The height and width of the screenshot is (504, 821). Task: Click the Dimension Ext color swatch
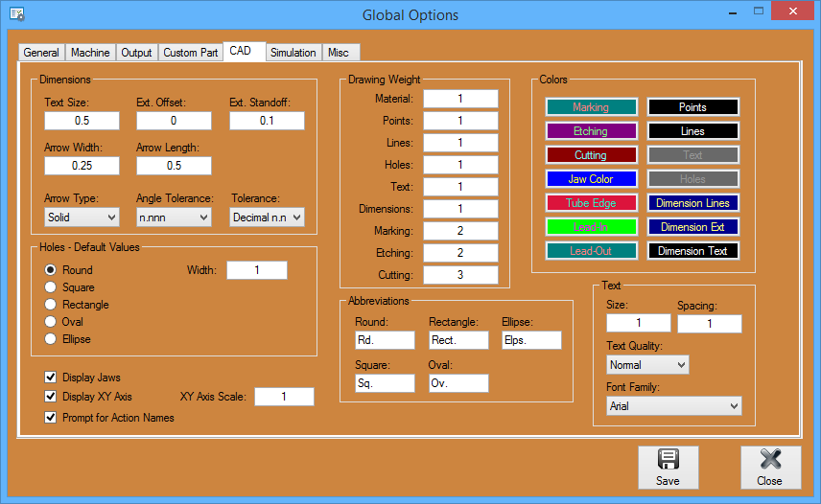693,227
